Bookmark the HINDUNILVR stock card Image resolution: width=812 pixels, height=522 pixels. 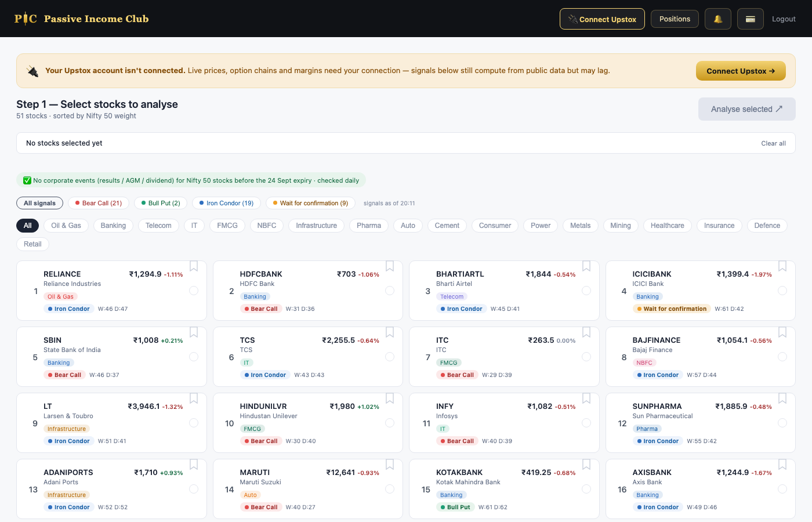[390, 398]
